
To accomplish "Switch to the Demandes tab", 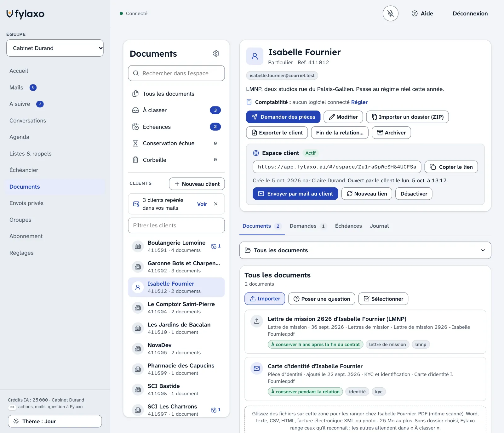I will 308,226.
